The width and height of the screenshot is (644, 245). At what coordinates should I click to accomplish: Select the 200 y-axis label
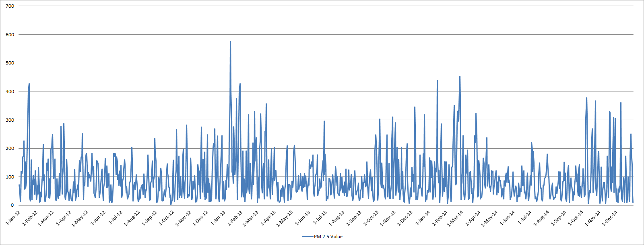(x=10, y=148)
